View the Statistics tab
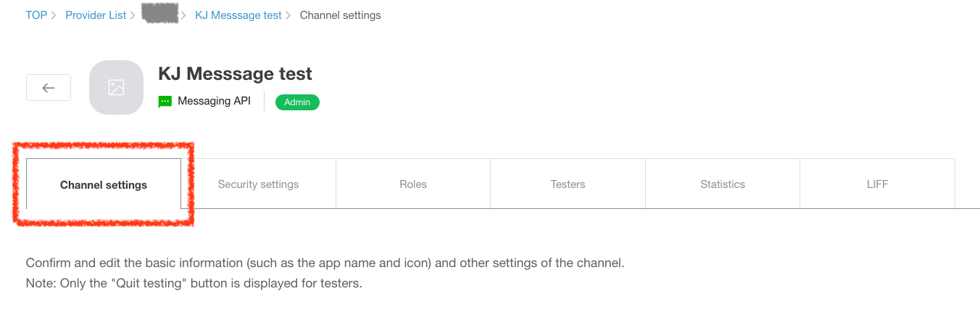 pos(723,184)
